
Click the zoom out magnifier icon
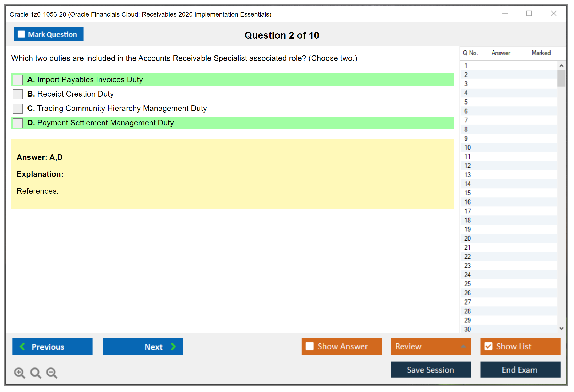click(52, 373)
